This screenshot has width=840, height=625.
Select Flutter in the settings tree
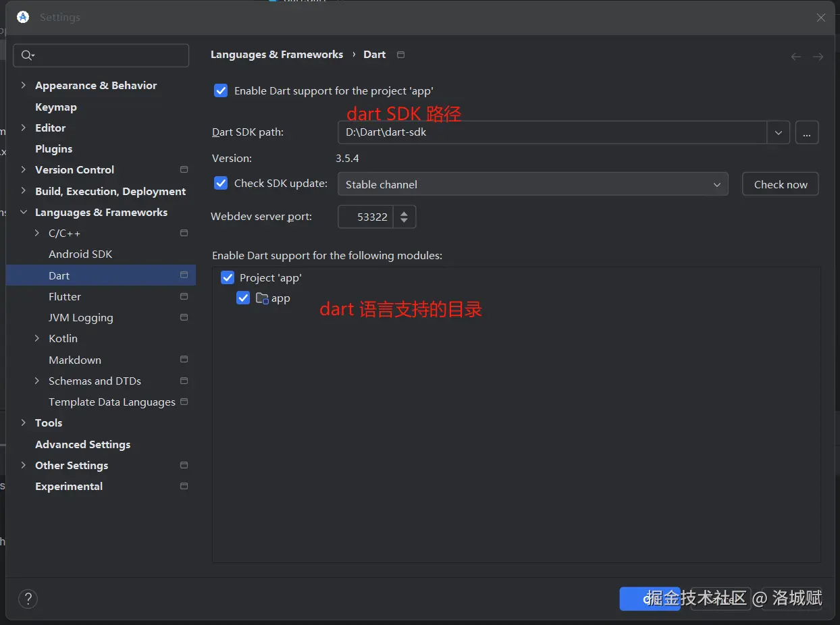(65, 296)
